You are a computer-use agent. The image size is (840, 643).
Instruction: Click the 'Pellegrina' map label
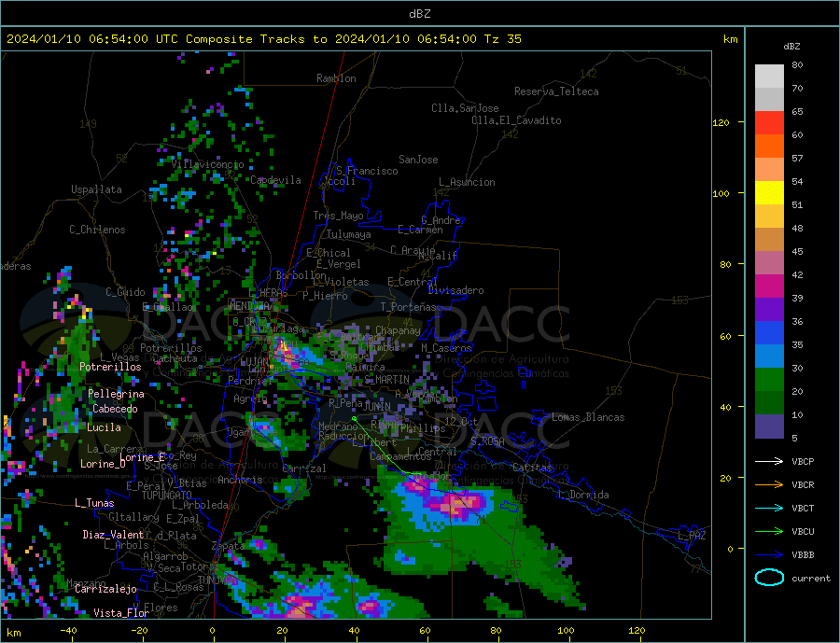[x=117, y=394]
